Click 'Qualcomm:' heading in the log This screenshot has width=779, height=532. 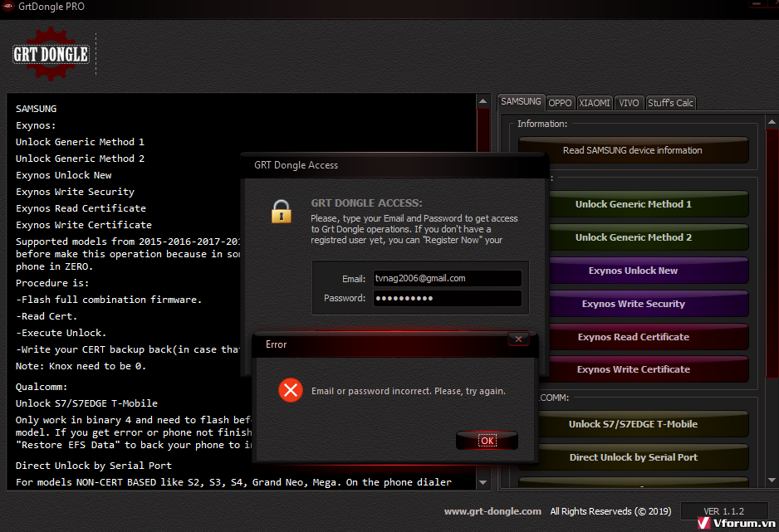point(42,387)
